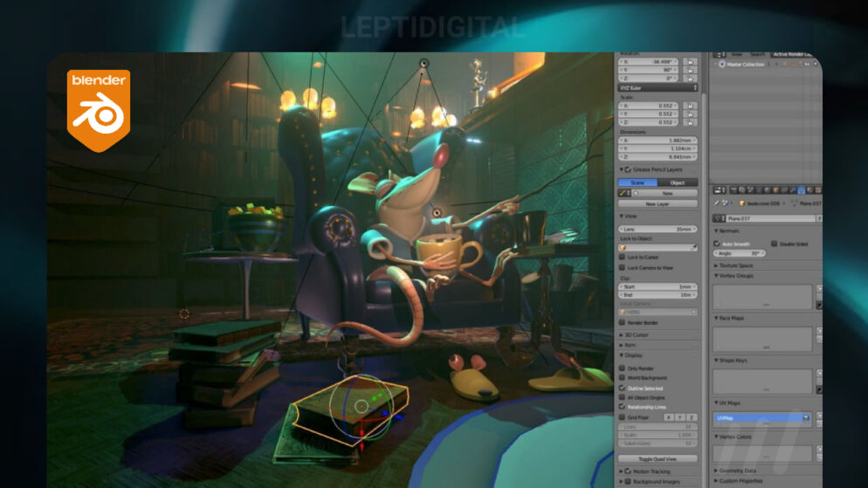Open the highlighted object Data properties tab

(801, 190)
